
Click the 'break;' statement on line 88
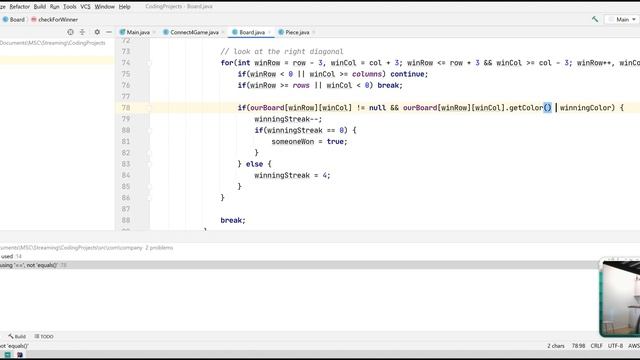(233, 220)
